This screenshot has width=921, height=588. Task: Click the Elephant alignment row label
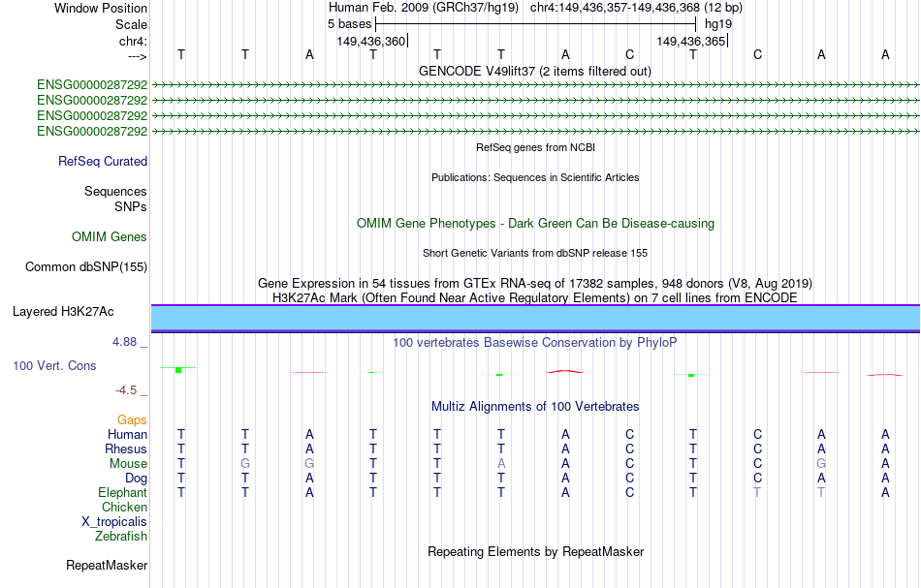122,492
